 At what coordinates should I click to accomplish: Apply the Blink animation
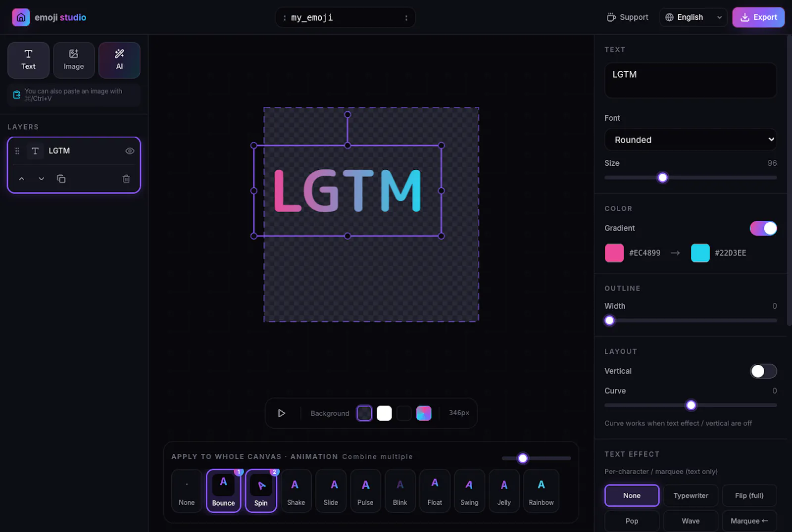[400, 491]
